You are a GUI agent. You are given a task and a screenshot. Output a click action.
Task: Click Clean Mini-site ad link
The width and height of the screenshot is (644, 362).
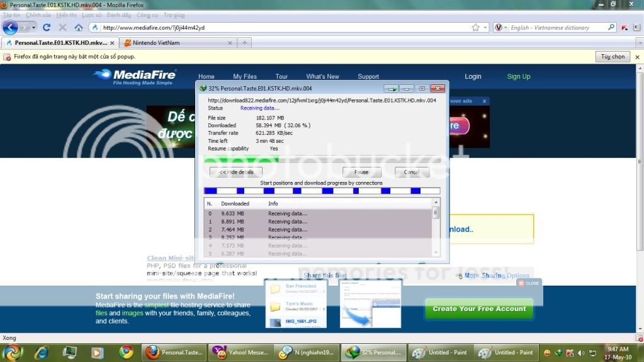tap(171, 258)
